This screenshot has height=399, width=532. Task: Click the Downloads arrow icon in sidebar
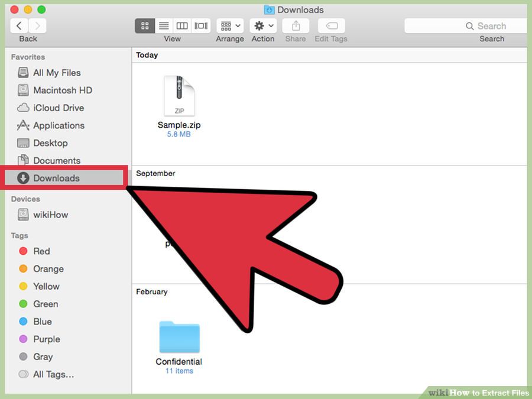23,178
